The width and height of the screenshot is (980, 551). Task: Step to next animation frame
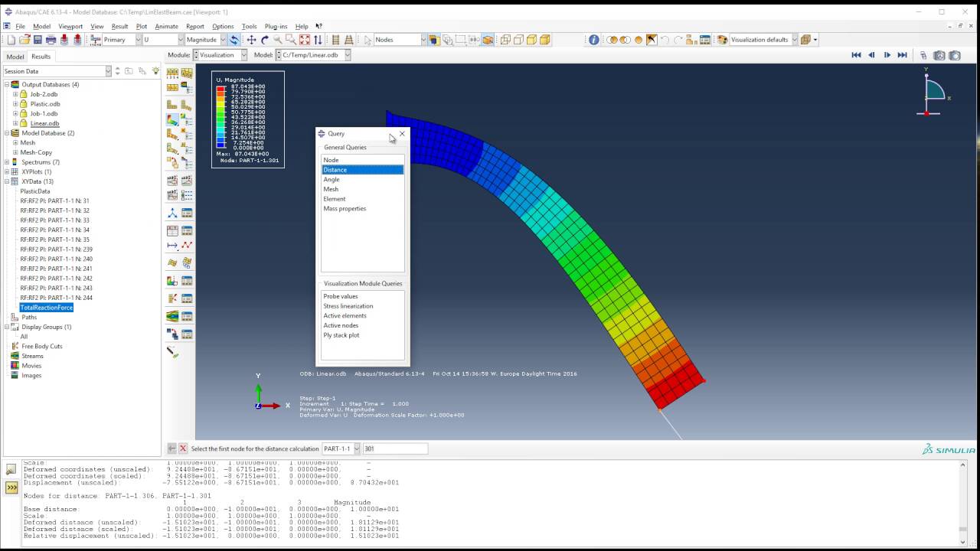tap(887, 55)
